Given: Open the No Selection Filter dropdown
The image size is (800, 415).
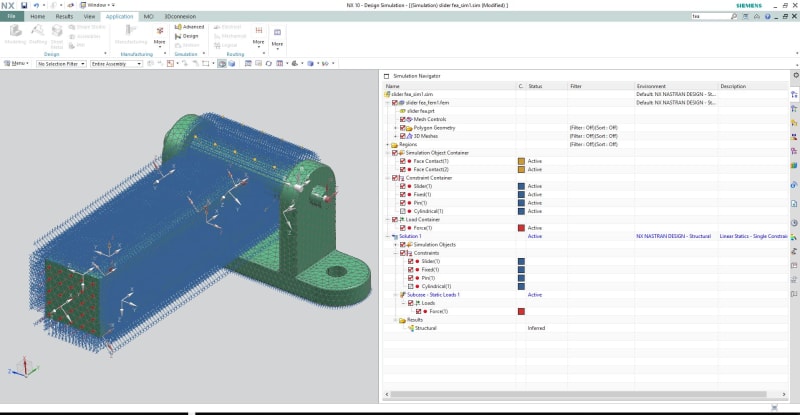Looking at the screenshot, I should (x=61, y=64).
